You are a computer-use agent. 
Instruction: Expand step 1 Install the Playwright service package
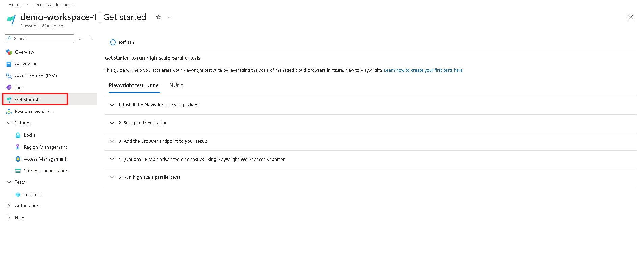112,105
